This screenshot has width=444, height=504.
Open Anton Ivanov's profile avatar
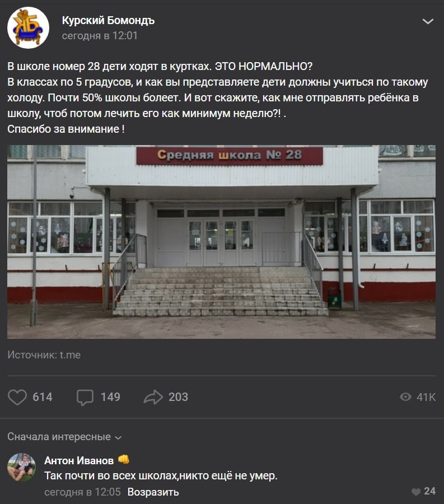(x=21, y=467)
